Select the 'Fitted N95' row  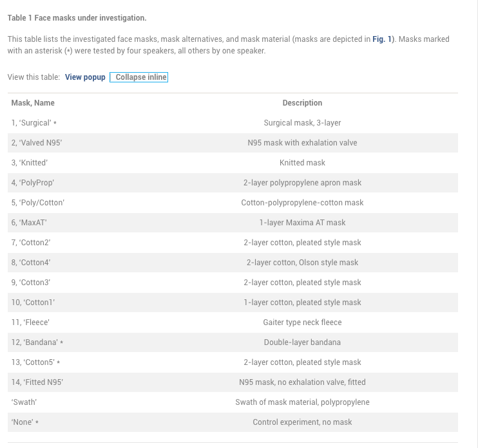point(233,382)
